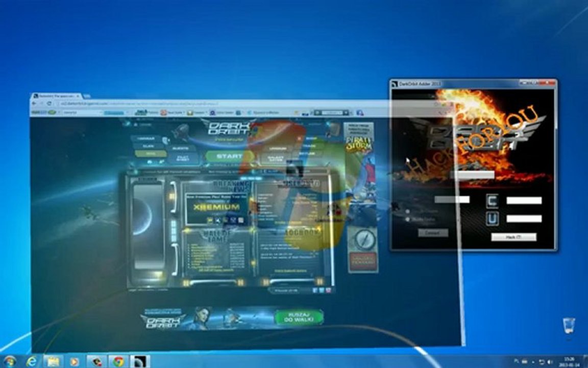Open the HANGAR menu in DarkOrbit
Screen dimensions: 588x368
pyautogui.click(x=145, y=139)
